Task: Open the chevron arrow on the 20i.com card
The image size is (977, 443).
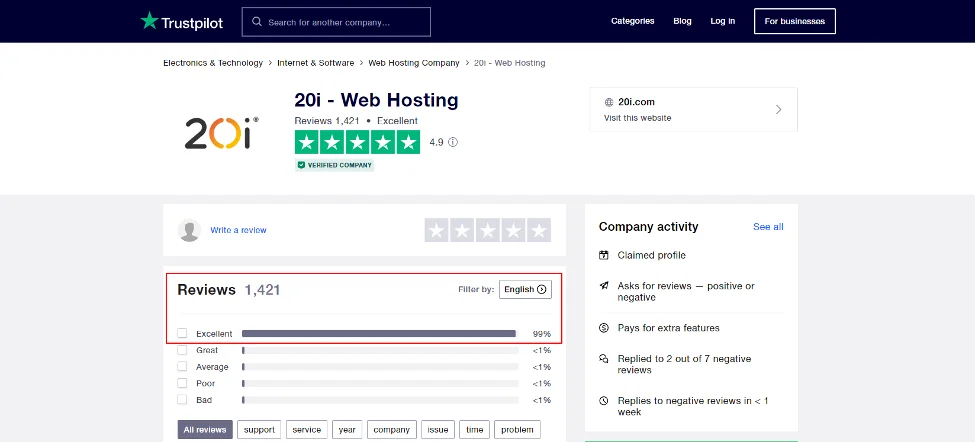Action: tap(778, 110)
